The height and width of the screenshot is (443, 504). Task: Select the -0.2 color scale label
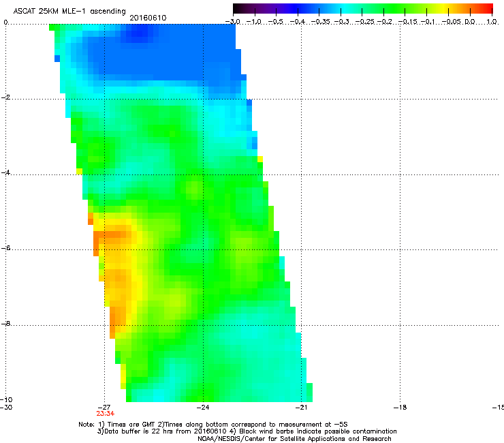click(385, 22)
